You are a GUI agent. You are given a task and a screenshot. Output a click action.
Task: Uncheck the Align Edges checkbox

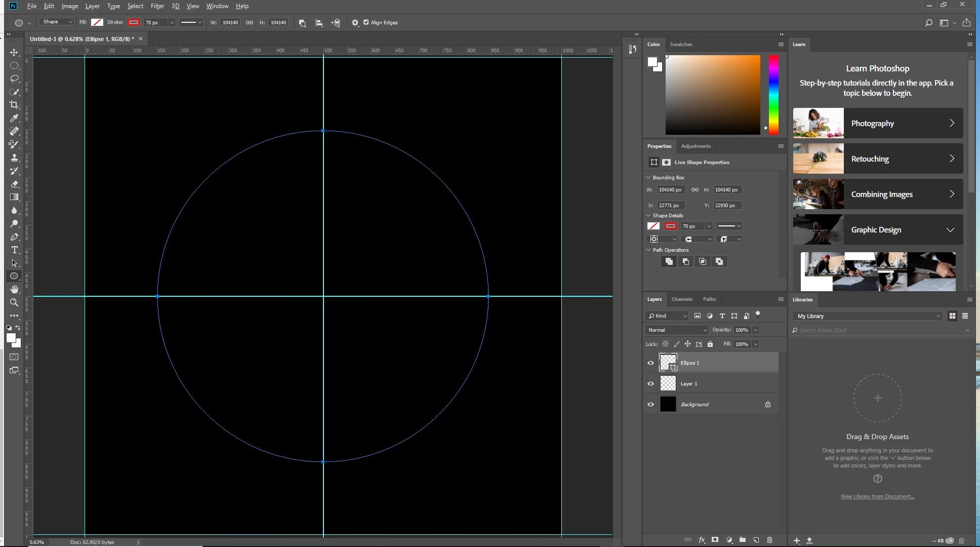366,22
